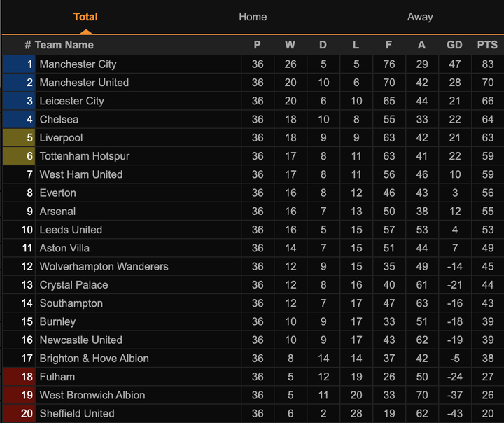The width and height of the screenshot is (504, 423).
Task: Click the W wins column header
Action: [x=290, y=45]
